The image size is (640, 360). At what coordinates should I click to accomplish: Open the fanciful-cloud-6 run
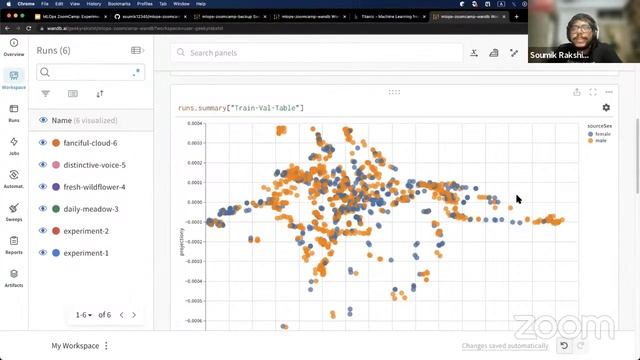point(90,143)
